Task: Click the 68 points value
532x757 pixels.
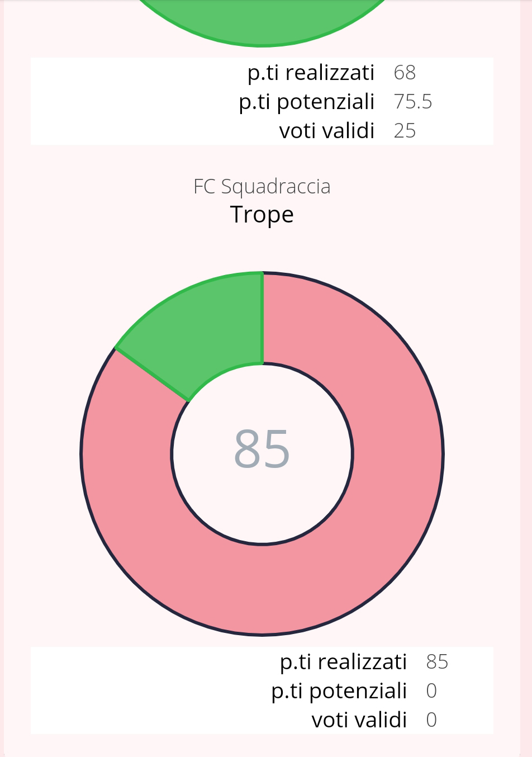Action: tap(405, 73)
